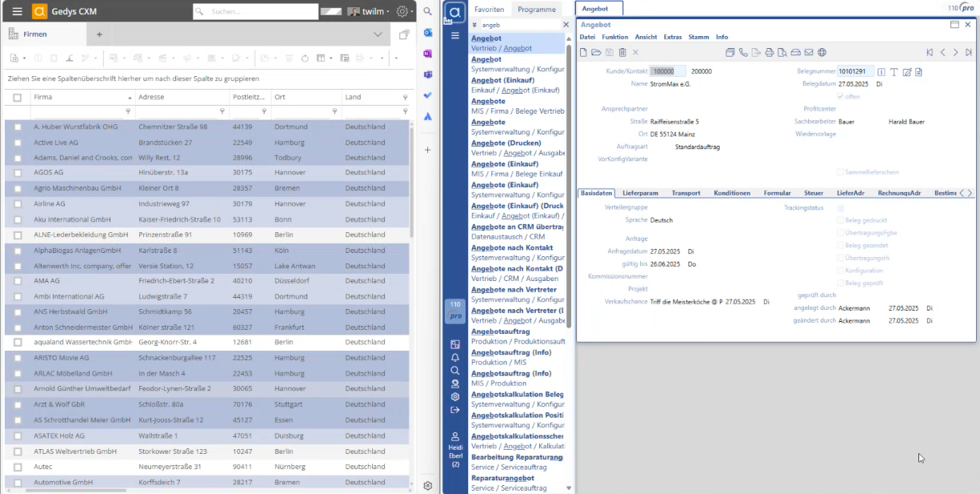Image resolution: width=980 pixels, height=494 pixels.
Task: Click the printer icon in Angebot toolbar
Action: (x=770, y=53)
